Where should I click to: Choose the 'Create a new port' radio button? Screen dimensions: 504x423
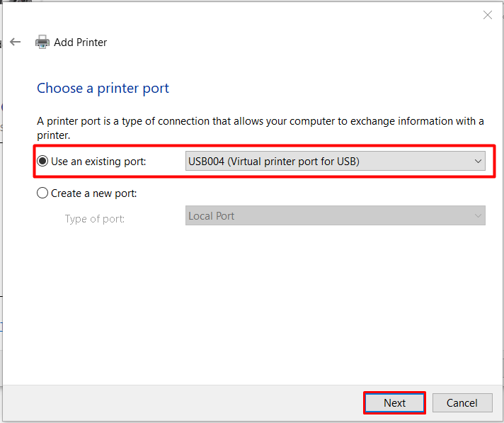(42, 193)
